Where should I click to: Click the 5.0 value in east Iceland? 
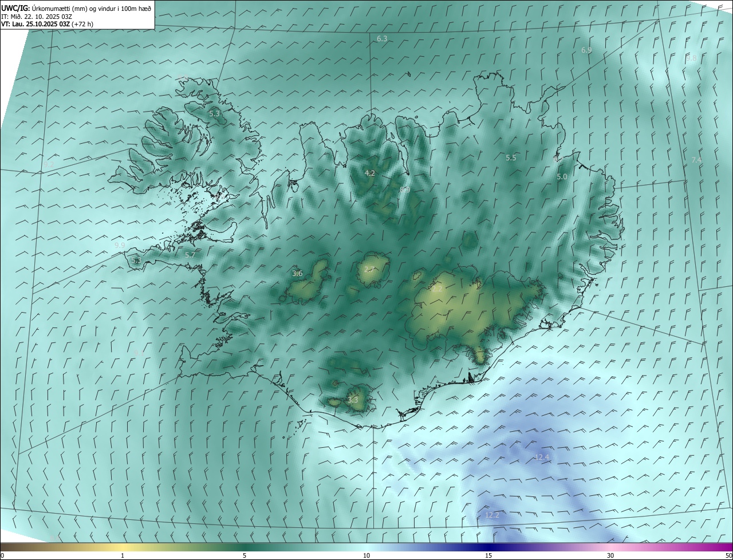pyautogui.click(x=562, y=177)
